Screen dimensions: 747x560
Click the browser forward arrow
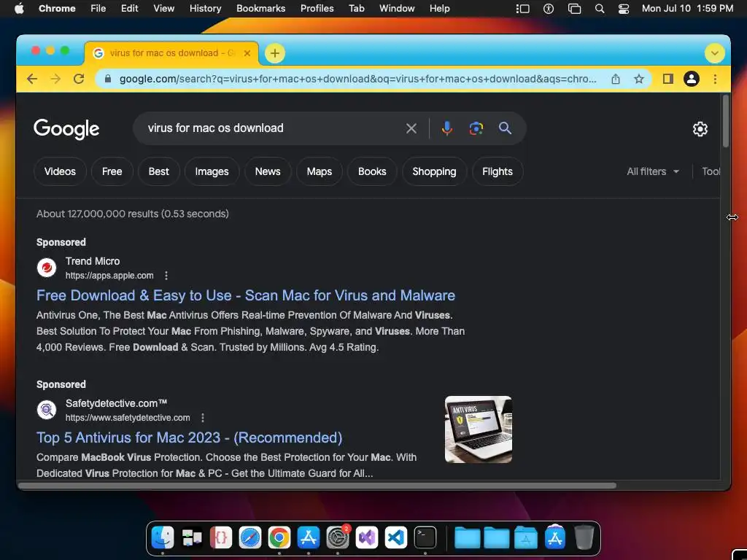coord(55,79)
